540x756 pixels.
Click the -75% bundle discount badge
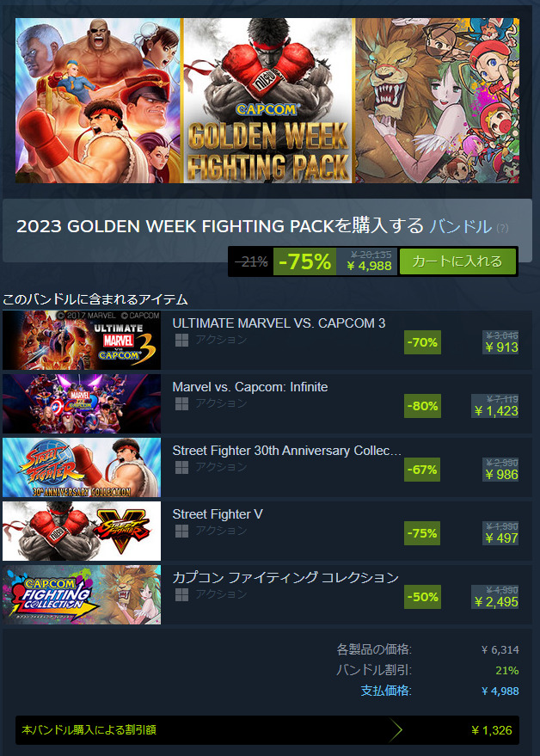click(304, 261)
